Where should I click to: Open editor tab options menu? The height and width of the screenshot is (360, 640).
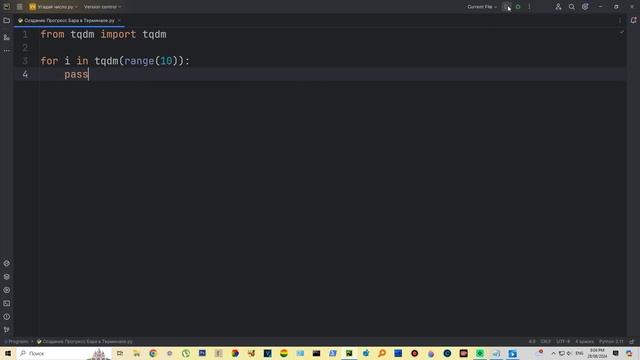(x=620, y=20)
